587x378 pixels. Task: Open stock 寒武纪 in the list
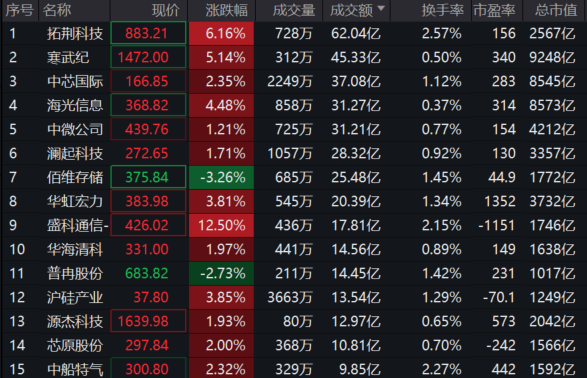[x=68, y=58]
